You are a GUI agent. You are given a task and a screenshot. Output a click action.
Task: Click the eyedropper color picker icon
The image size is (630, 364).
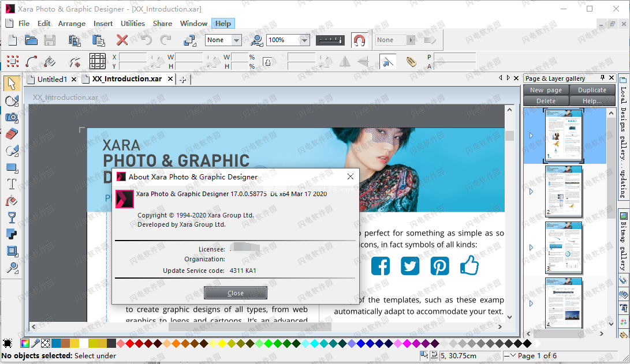(x=35, y=343)
